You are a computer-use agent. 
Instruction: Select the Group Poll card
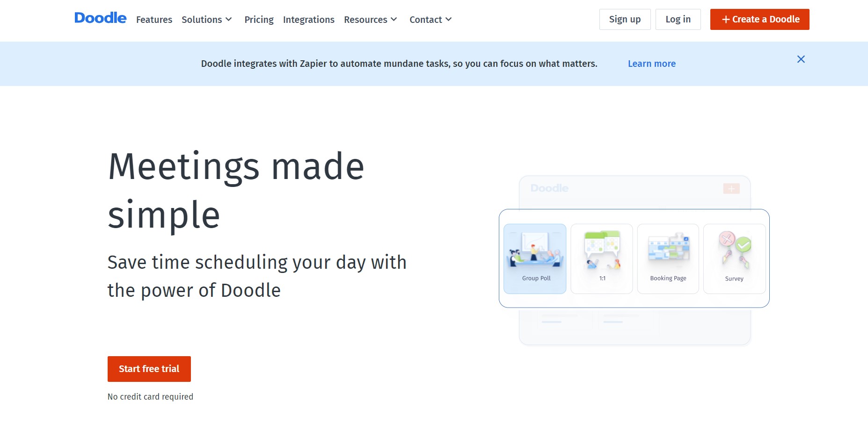tap(535, 258)
